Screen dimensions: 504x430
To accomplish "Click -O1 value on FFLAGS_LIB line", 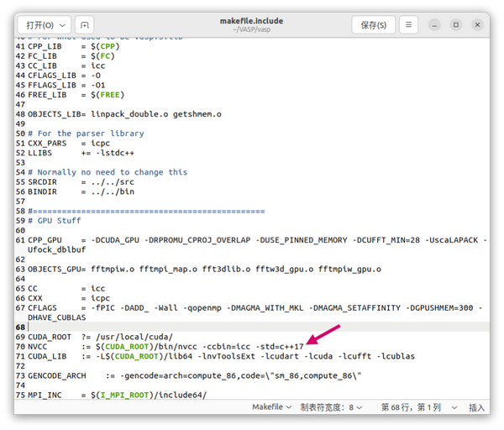I will 98,85.
